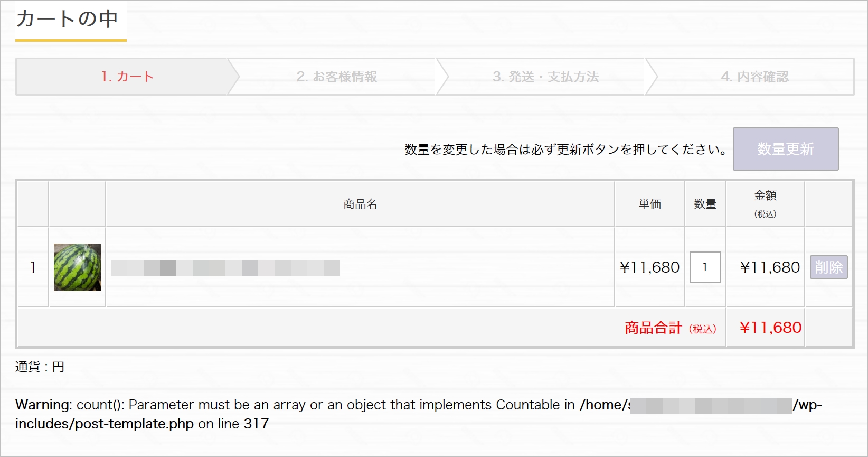Click the 数量更新 update quantity button
The width and height of the screenshot is (868, 457).
pos(786,149)
